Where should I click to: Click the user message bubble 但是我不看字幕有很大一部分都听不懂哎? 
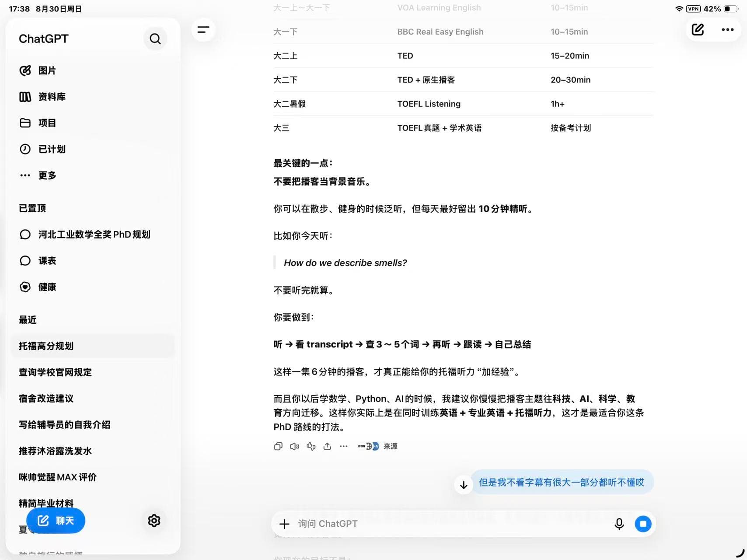562,483
